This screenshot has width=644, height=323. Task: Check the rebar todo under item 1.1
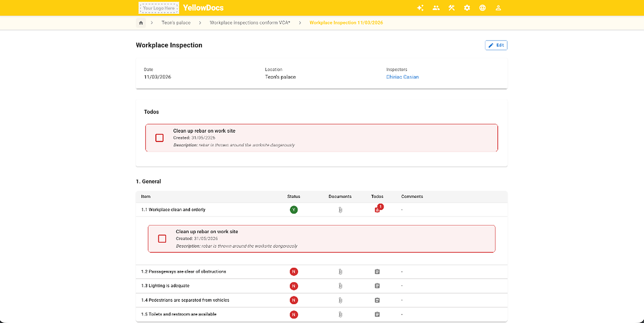coord(162,239)
